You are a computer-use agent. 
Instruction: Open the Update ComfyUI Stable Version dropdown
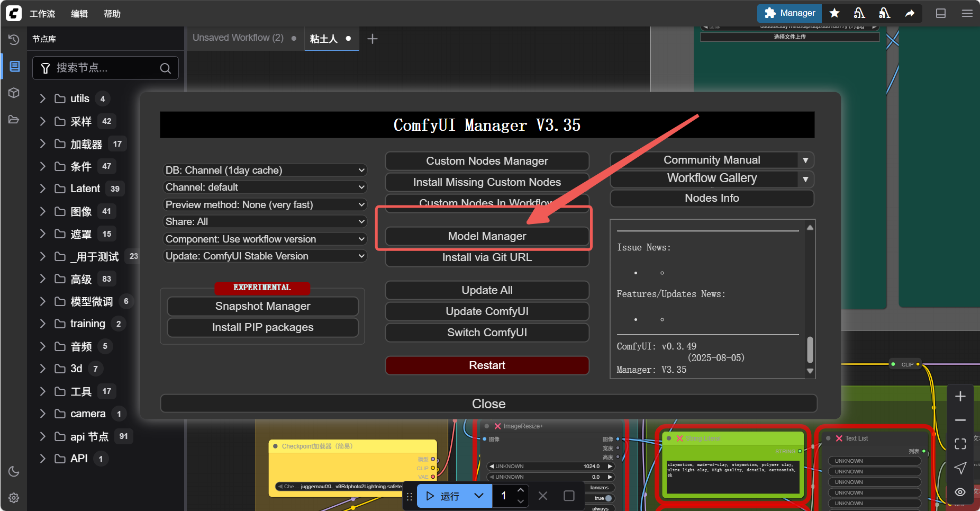[x=265, y=256]
